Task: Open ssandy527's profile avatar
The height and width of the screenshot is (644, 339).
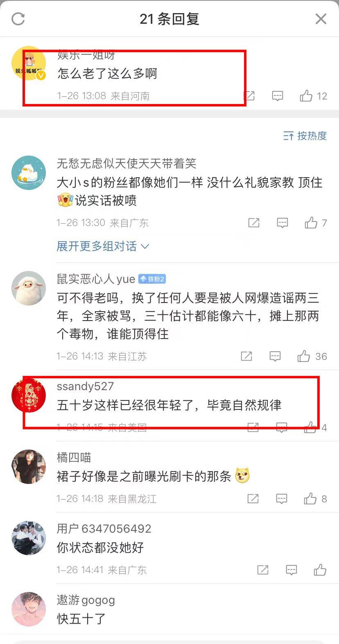Action: click(28, 395)
